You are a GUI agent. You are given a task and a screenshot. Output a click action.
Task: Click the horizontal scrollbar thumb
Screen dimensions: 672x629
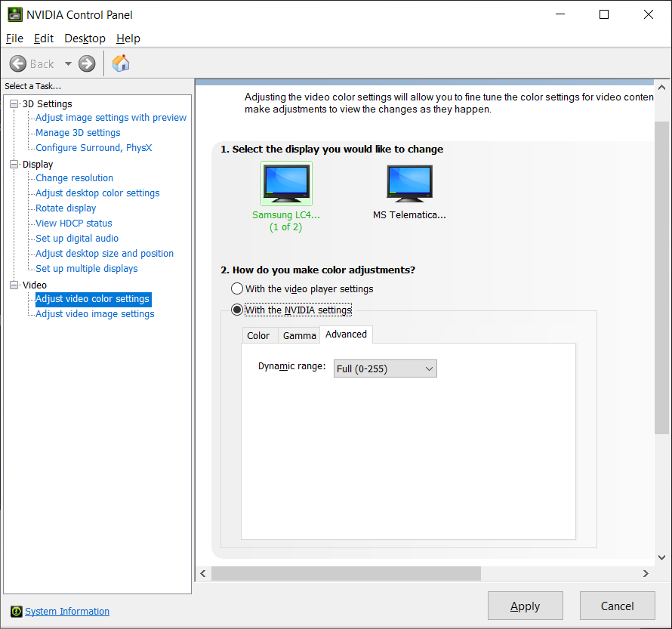pyautogui.click(x=347, y=573)
